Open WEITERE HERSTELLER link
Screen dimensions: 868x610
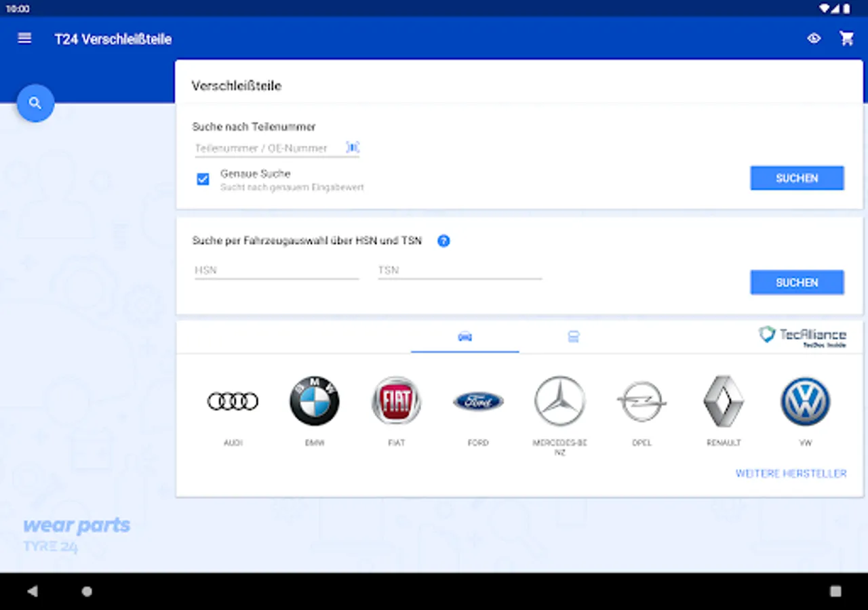(791, 474)
